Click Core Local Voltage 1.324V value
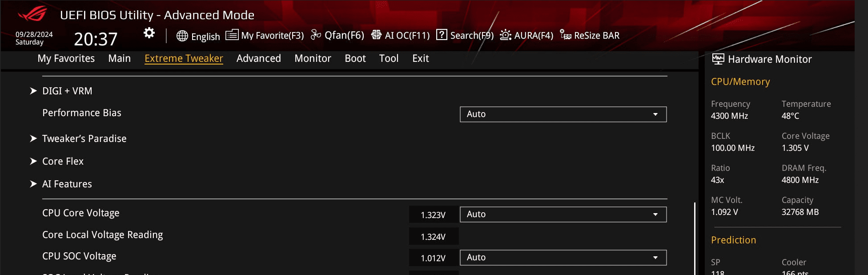The height and width of the screenshot is (275, 868). [x=434, y=237]
